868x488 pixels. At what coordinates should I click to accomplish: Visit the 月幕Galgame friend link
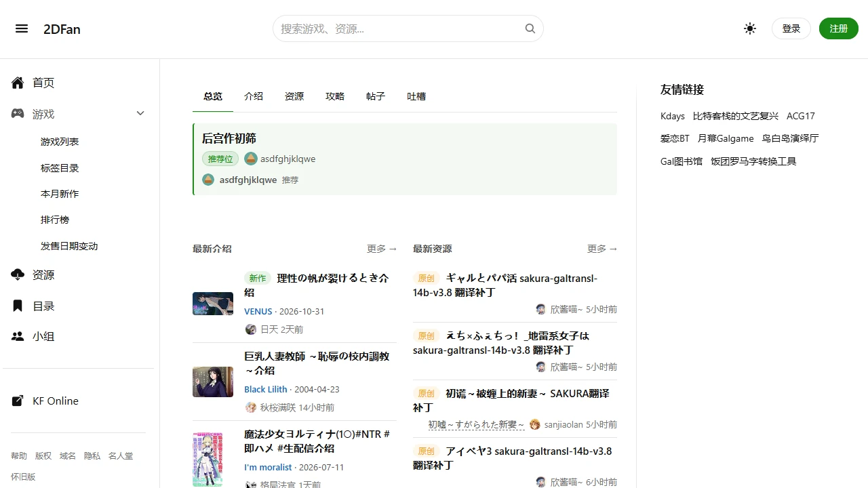coord(726,138)
